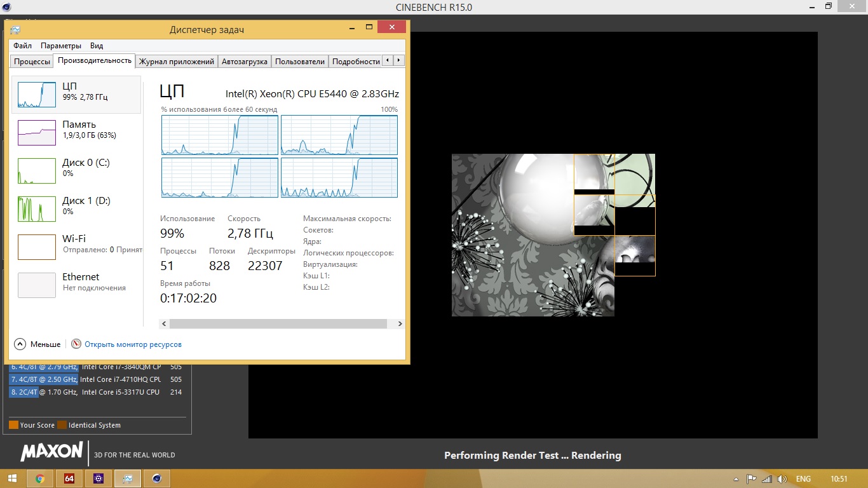Click the top-right CPU core graph
The image size is (868, 488).
point(339,135)
